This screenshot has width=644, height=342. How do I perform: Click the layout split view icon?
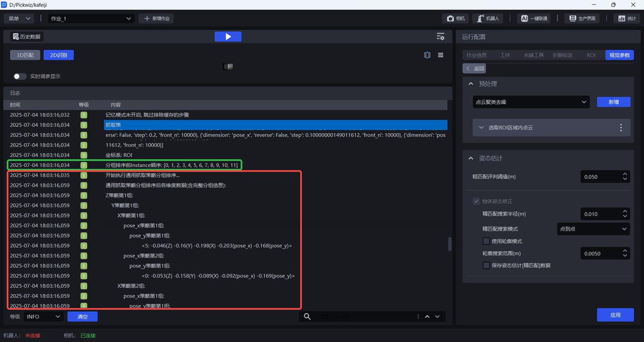pos(427,55)
